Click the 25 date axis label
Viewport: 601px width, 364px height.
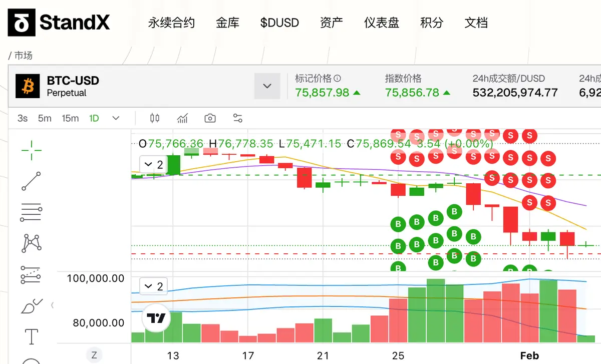point(398,355)
